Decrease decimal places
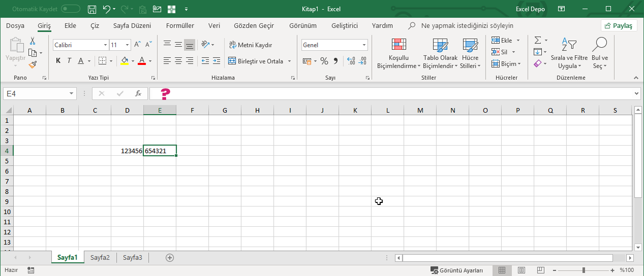Screen dimensions: 644x276 363,61
